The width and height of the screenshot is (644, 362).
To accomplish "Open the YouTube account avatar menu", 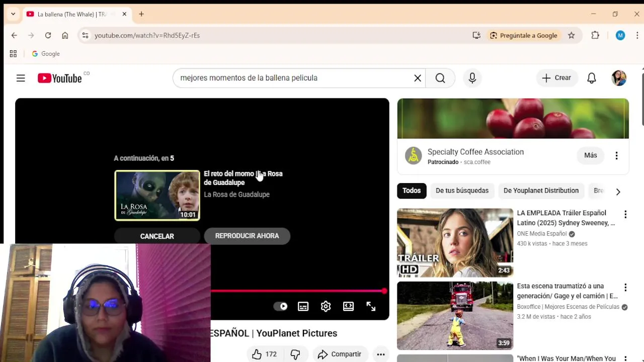I will (x=619, y=78).
